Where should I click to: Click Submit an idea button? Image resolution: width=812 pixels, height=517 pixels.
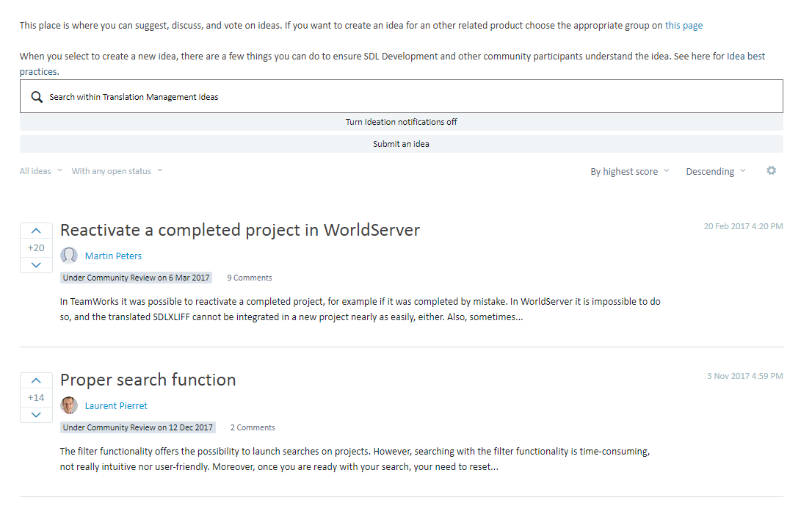pos(402,144)
